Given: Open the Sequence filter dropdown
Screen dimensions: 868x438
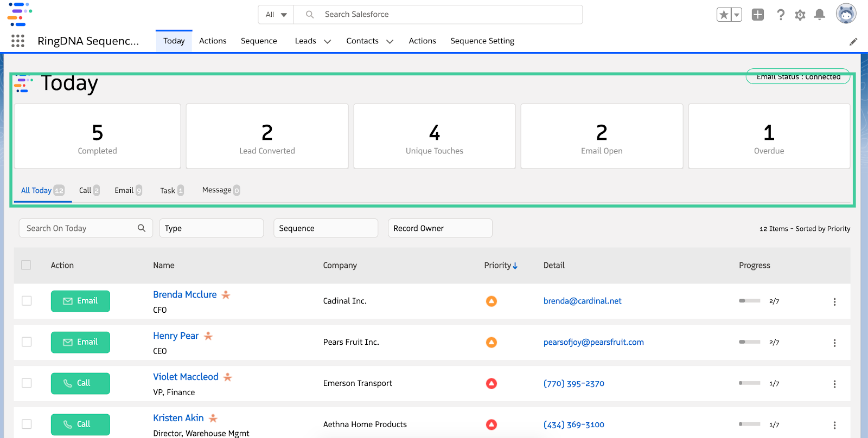Looking at the screenshot, I should pos(325,228).
